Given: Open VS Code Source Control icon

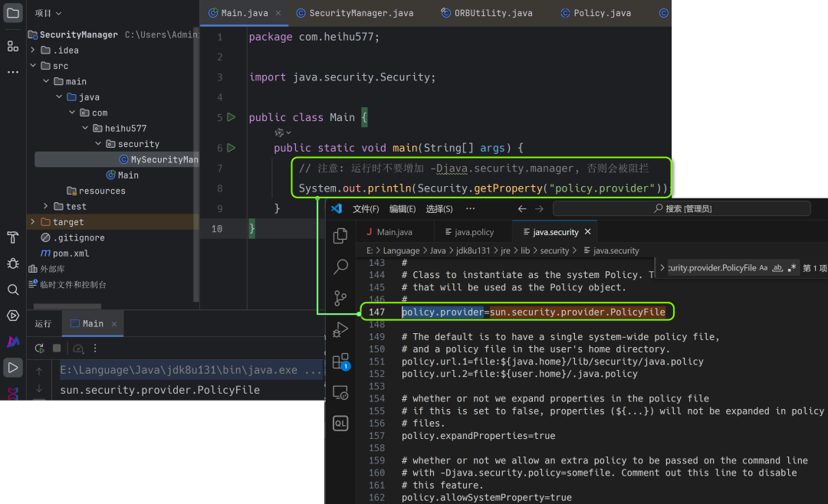Looking at the screenshot, I should tap(340, 298).
